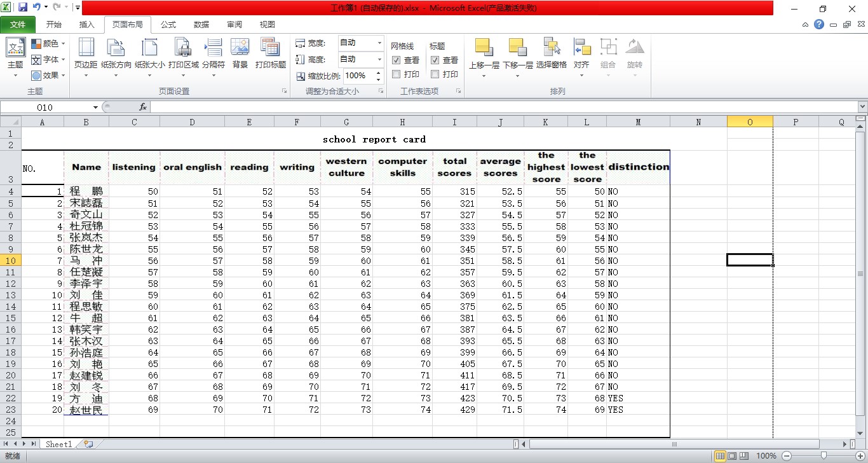
Task: Switch to Normal view button
Action: point(720,456)
